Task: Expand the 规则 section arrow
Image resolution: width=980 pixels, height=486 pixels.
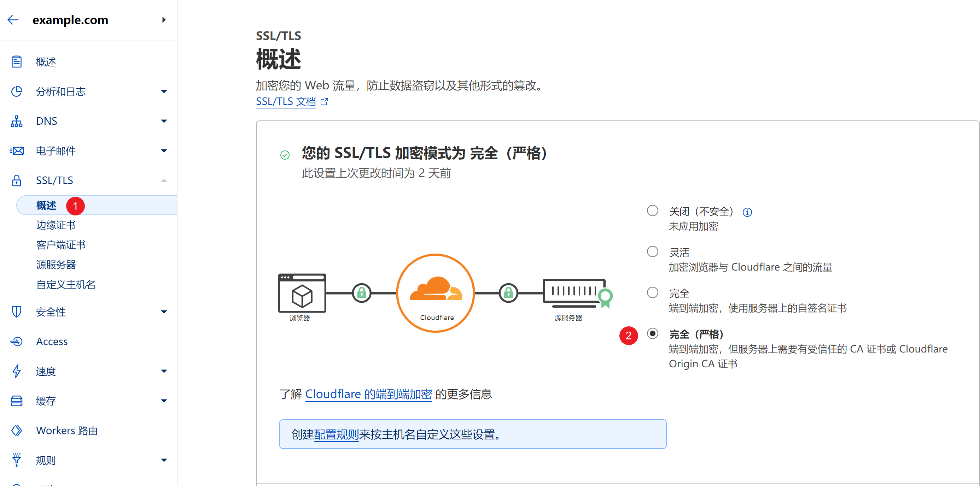Action: 164,460
